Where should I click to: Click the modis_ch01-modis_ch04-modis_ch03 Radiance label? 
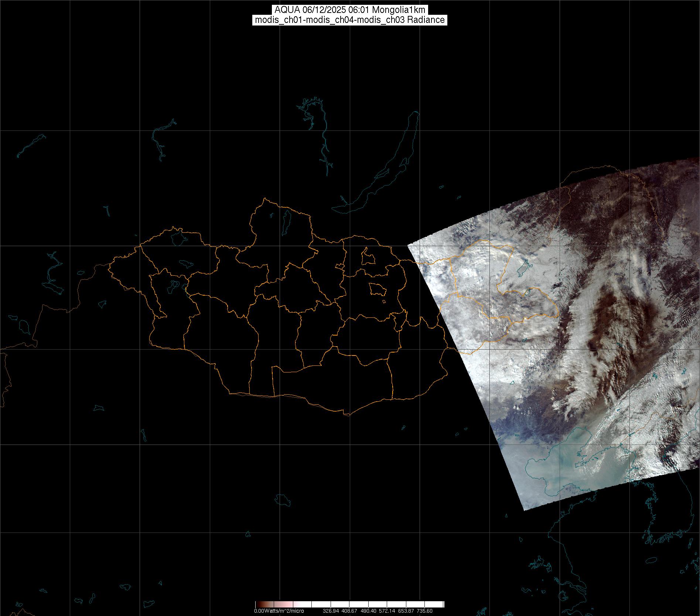click(349, 20)
